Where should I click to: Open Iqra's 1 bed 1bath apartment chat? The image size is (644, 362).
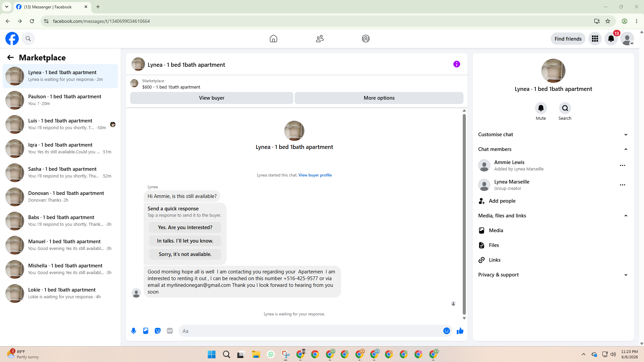click(x=60, y=149)
